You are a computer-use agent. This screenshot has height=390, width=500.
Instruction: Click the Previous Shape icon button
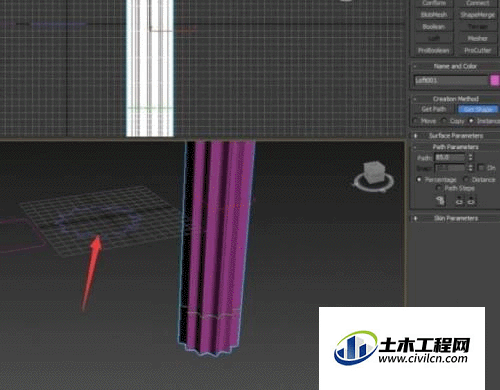(459, 201)
